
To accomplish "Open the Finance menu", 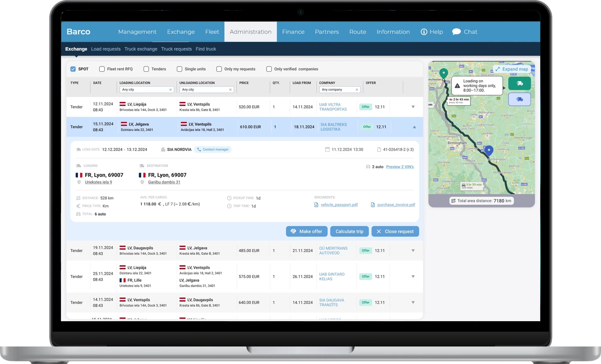I will 293,32.
